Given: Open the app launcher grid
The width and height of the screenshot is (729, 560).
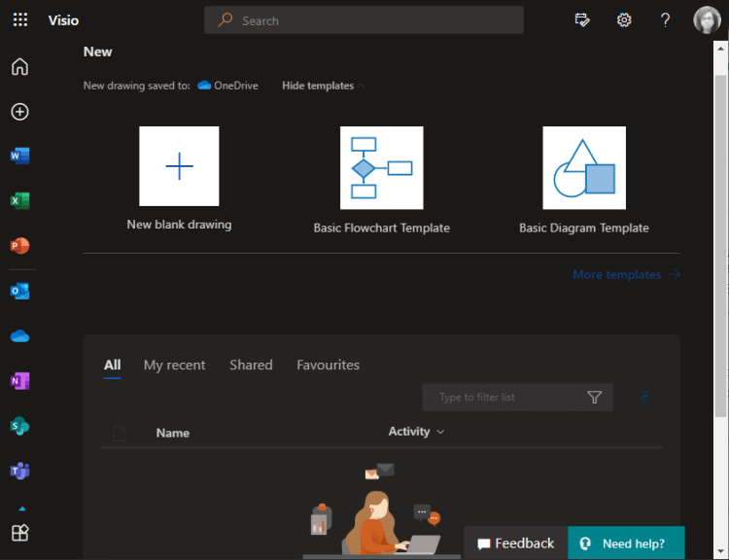Looking at the screenshot, I should click(x=20, y=20).
